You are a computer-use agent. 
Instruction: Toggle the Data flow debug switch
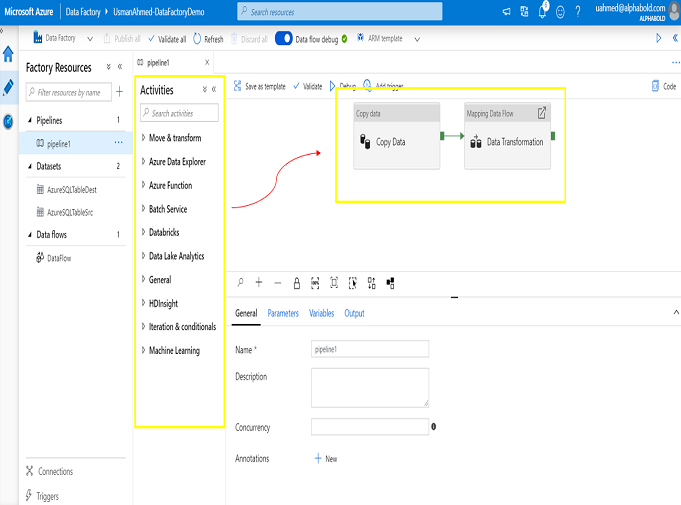[x=283, y=39]
